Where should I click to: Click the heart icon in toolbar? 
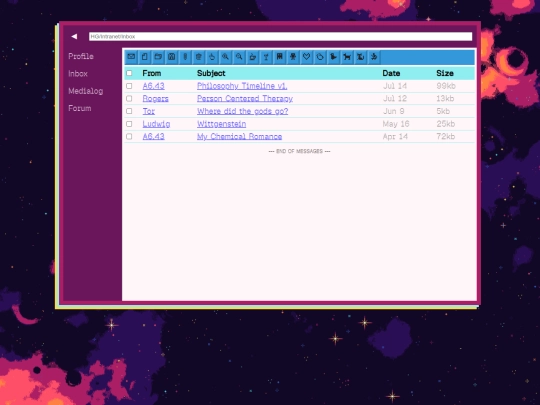click(306, 57)
